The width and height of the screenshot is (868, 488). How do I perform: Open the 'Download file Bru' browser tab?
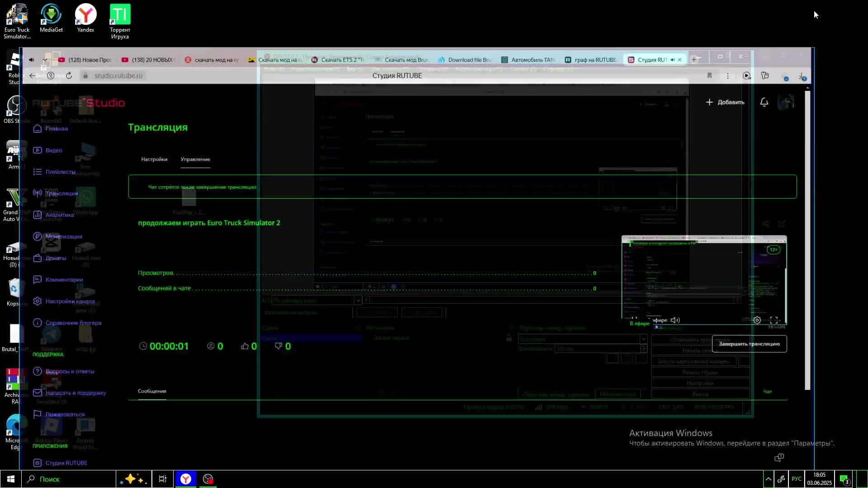tap(465, 60)
